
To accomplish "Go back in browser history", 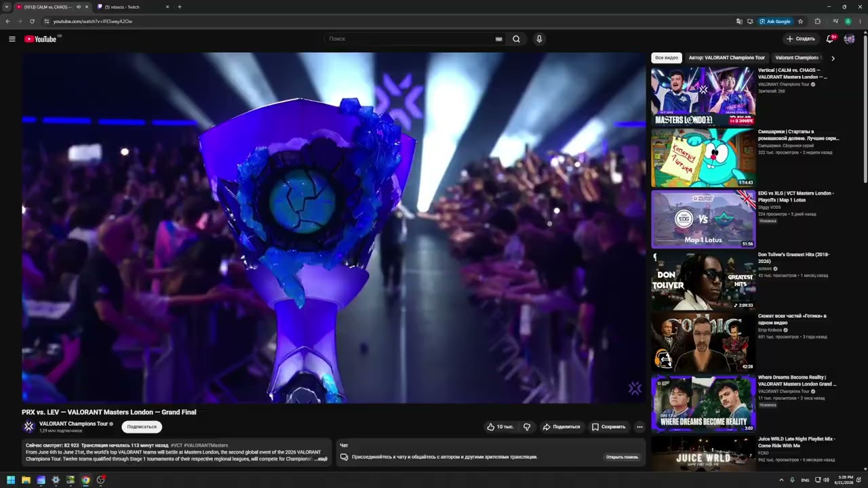I will tap(8, 21).
